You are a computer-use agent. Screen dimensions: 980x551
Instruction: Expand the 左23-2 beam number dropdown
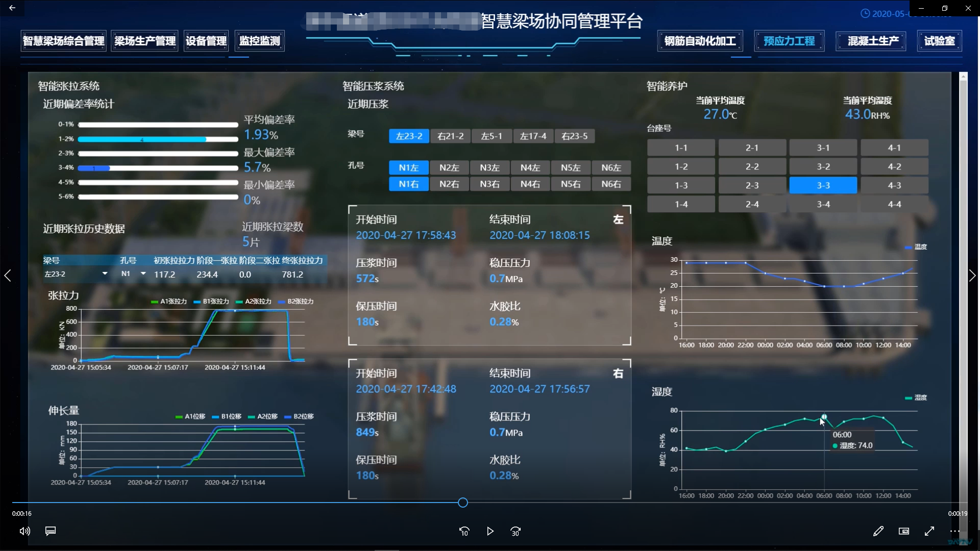(x=105, y=274)
